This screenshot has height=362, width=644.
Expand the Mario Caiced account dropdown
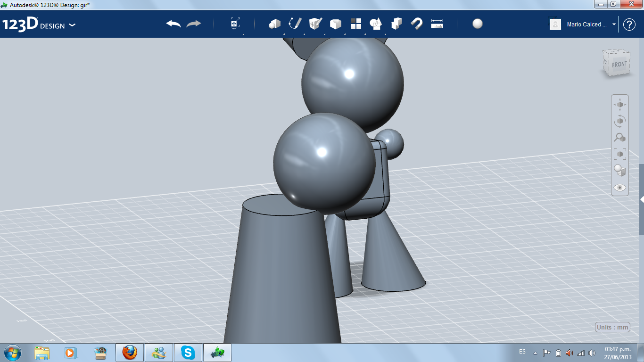614,25
